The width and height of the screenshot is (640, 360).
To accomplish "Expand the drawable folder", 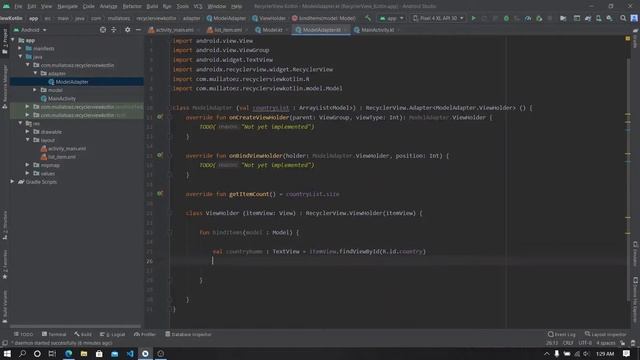I will (28, 132).
